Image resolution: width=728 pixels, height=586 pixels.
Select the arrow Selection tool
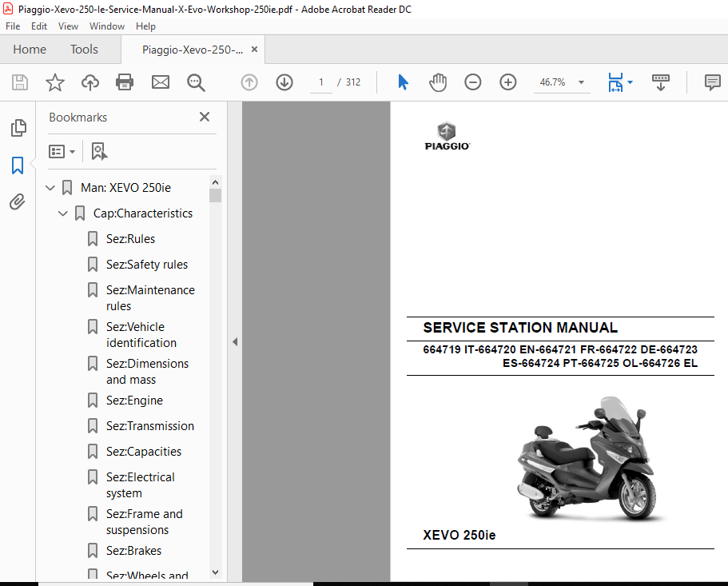pos(403,82)
